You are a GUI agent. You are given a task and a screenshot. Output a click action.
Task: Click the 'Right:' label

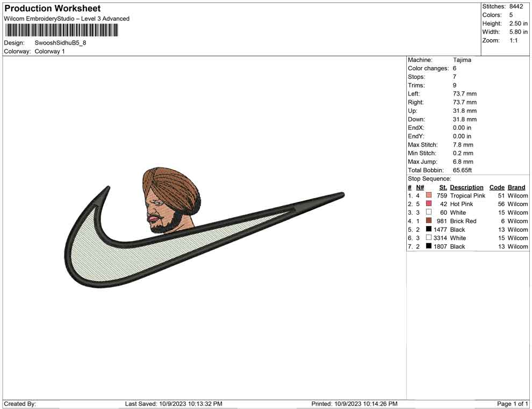click(415, 103)
